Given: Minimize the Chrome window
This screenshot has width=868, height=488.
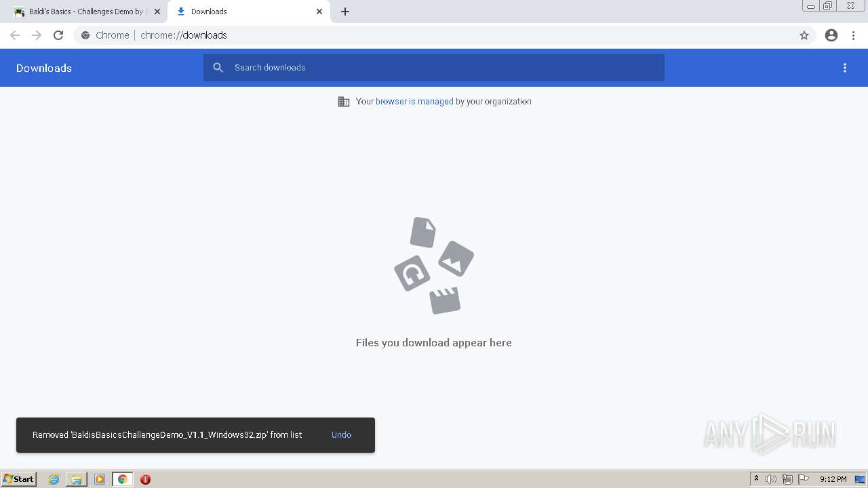Looking at the screenshot, I should tap(811, 6).
